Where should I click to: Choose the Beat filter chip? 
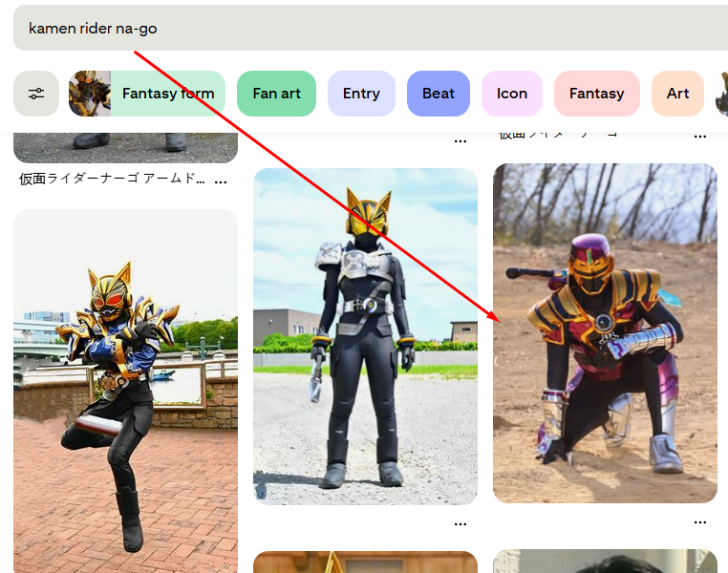point(439,94)
